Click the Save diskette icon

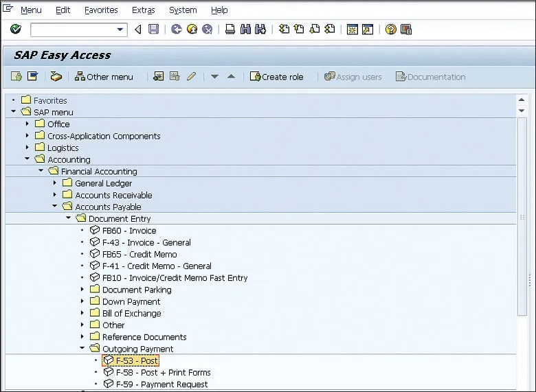click(153, 30)
